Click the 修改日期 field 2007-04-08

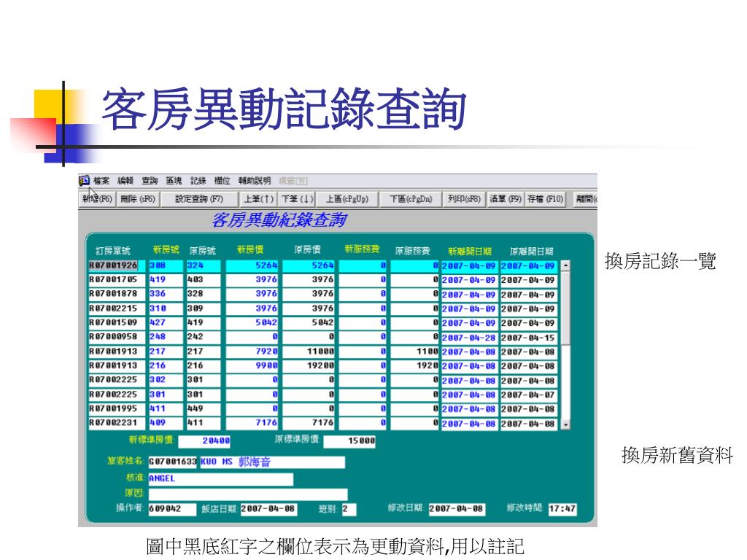click(x=457, y=509)
